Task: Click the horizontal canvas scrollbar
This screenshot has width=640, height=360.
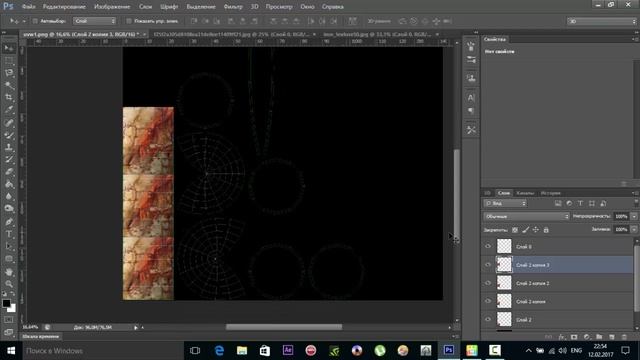Action: pyautogui.click(x=284, y=327)
